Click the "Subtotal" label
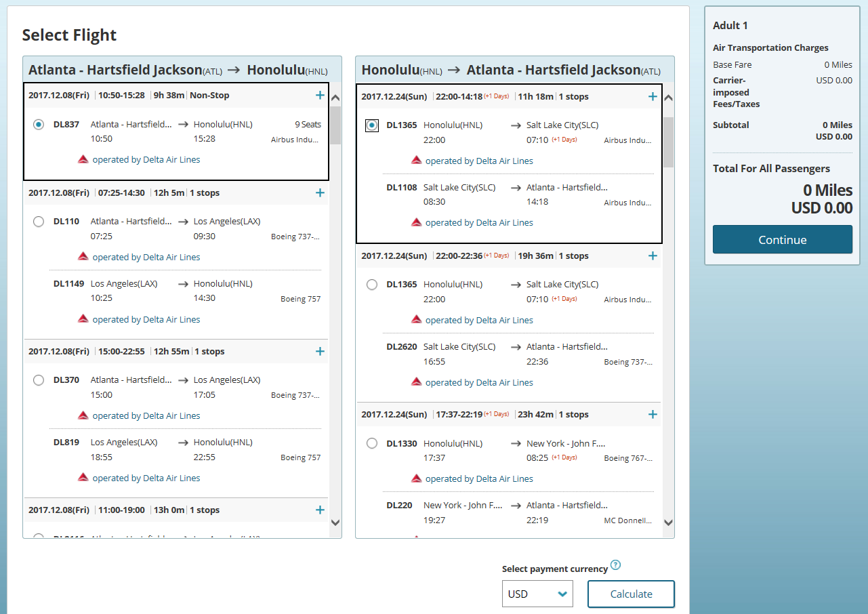868x614 pixels. pos(731,125)
